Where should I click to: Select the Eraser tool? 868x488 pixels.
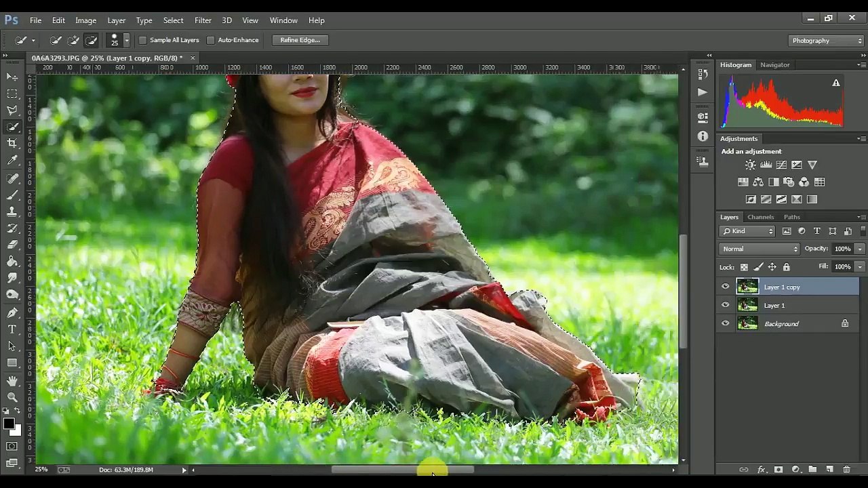tap(12, 245)
